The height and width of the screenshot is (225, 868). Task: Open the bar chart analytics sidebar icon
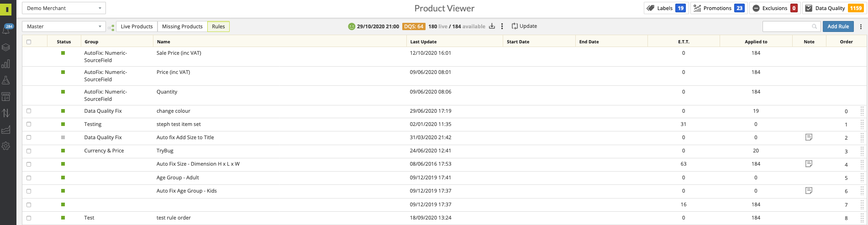point(6,63)
